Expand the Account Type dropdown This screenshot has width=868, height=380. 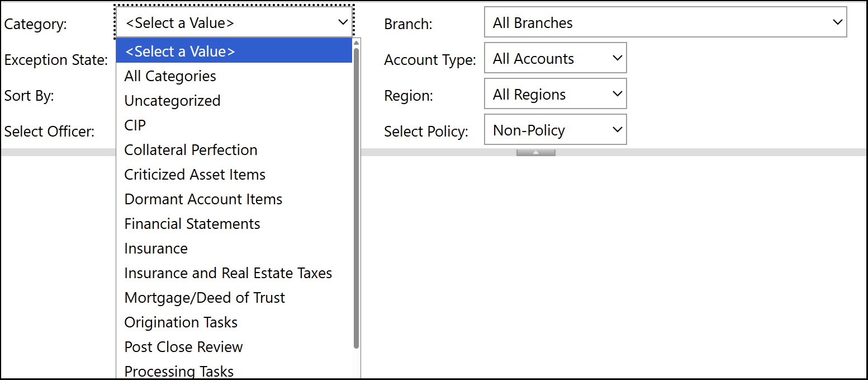pyautogui.click(x=555, y=59)
